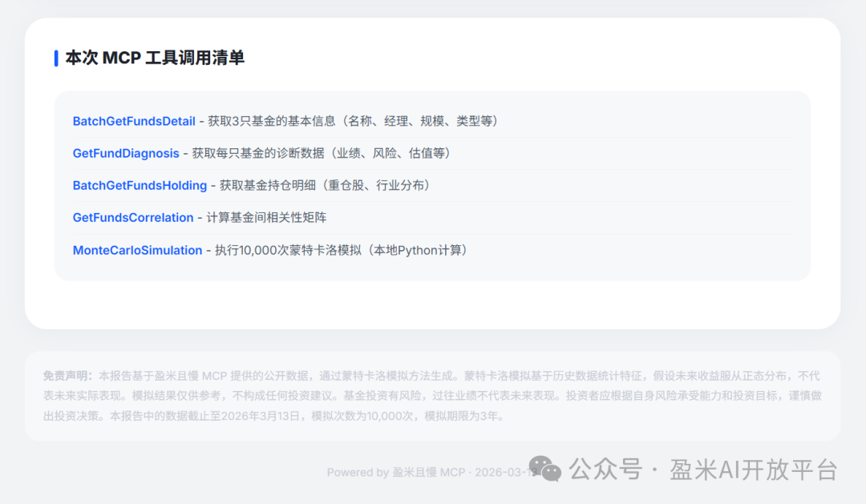Click the 免费声明 disclaimer text block

[x=433, y=393]
